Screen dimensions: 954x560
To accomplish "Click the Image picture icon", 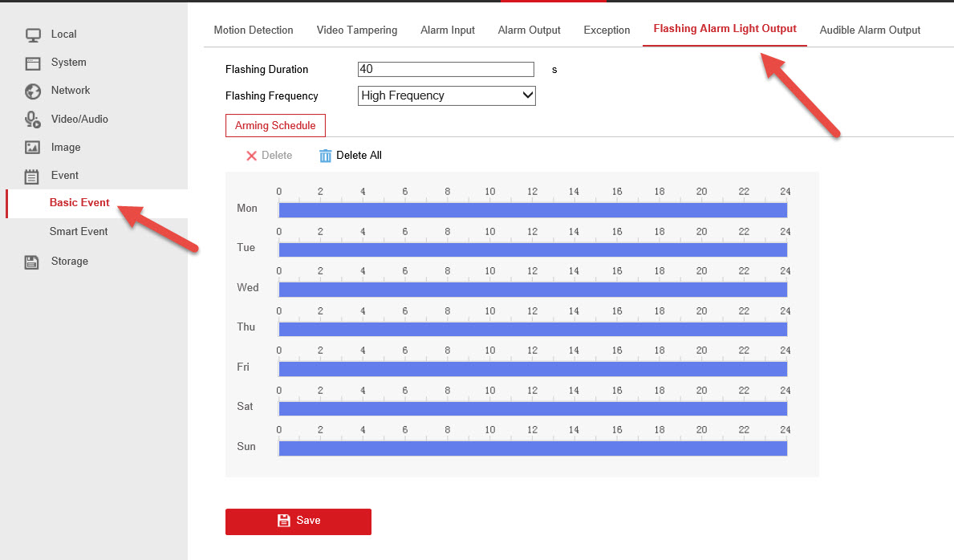I will coord(33,148).
